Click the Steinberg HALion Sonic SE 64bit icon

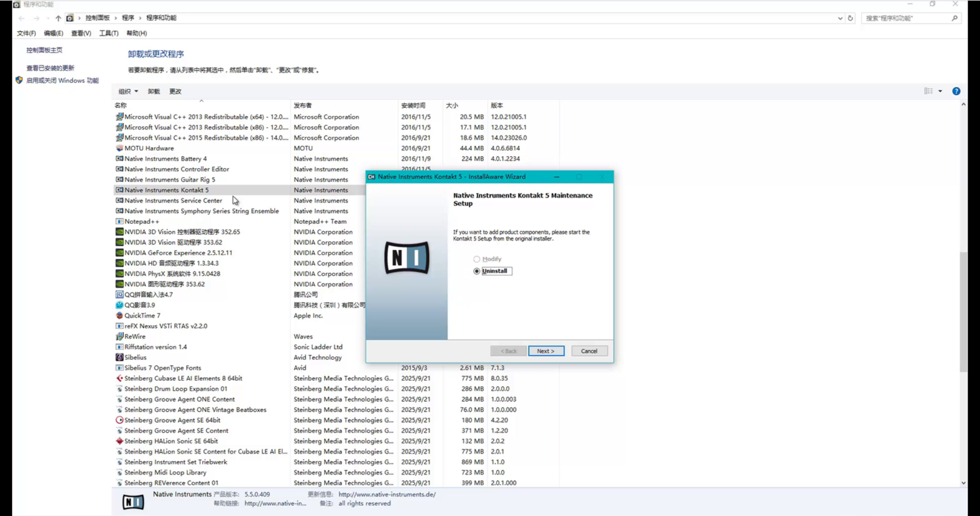click(119, 441)
